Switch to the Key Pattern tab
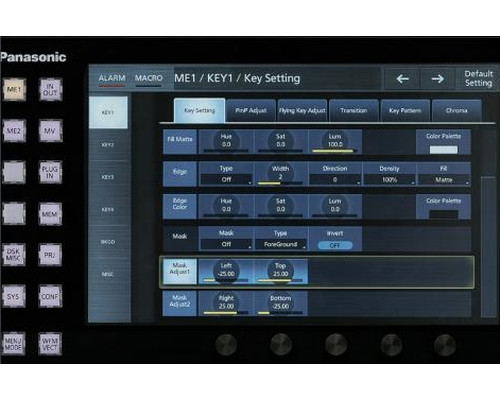Image resolution: width=500 pixels, height=400 pixels. click(x=405, y=110)
